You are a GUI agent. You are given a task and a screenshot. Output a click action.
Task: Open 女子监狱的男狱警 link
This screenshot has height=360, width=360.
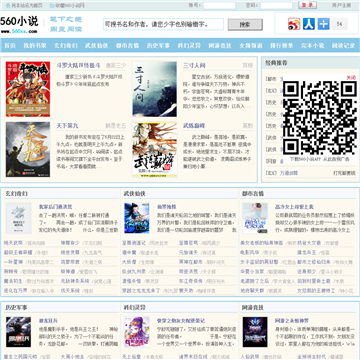[260, 262]
